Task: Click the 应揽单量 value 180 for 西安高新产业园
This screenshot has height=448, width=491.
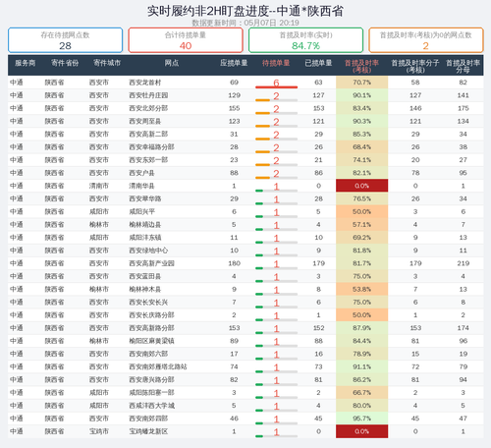Action: [234, 263]
